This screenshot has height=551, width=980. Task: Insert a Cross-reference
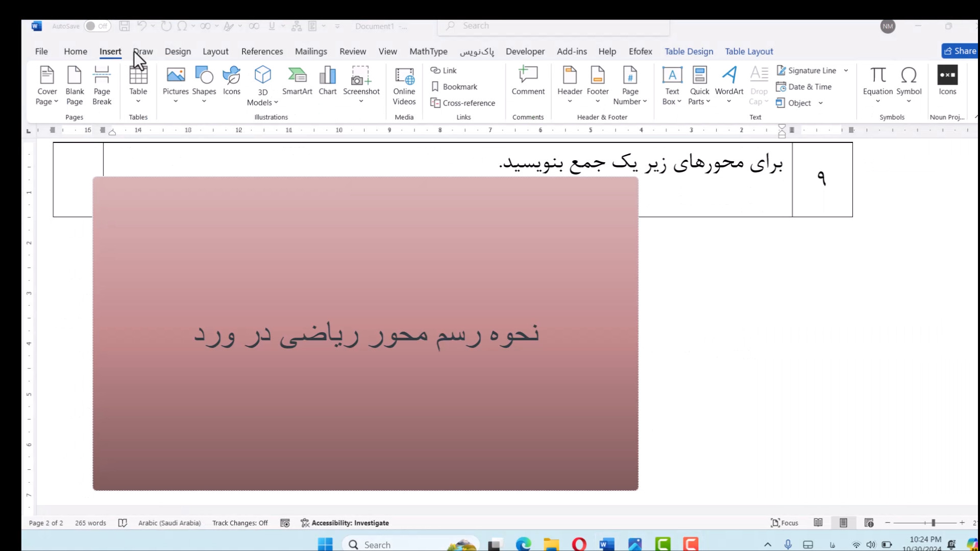click(462, 103)
